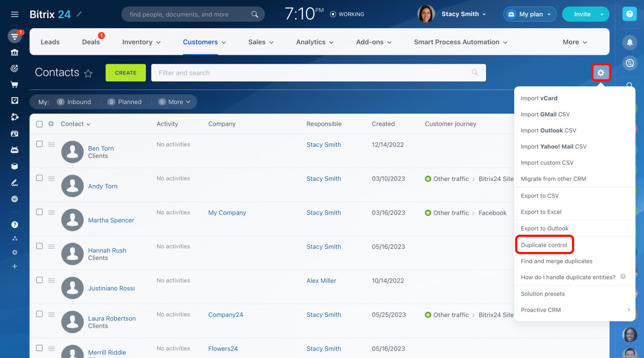Select the Ben Torn row checkbox
The width and height of the screenshot is (644, 358).
(39, 144)
